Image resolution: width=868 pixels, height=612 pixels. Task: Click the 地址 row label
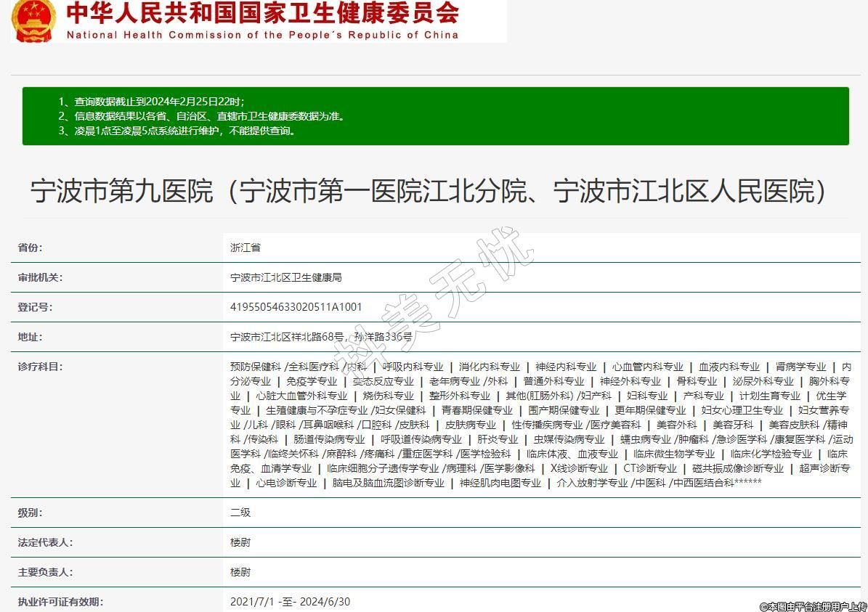(30, 337)
